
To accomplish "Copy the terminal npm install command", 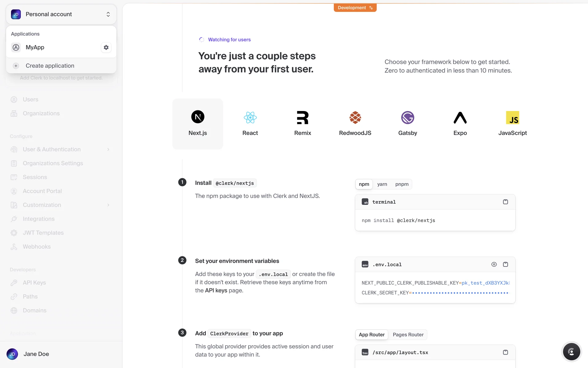I will coord(505,202).
